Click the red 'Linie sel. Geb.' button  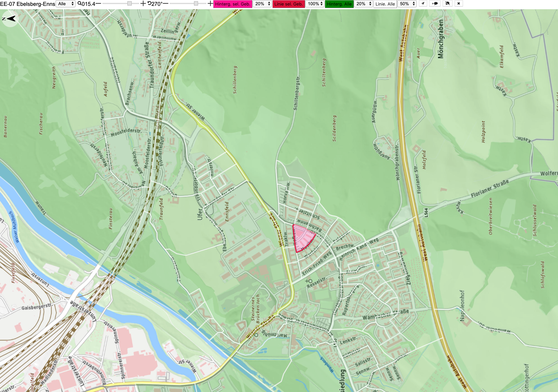coord(288,4)
